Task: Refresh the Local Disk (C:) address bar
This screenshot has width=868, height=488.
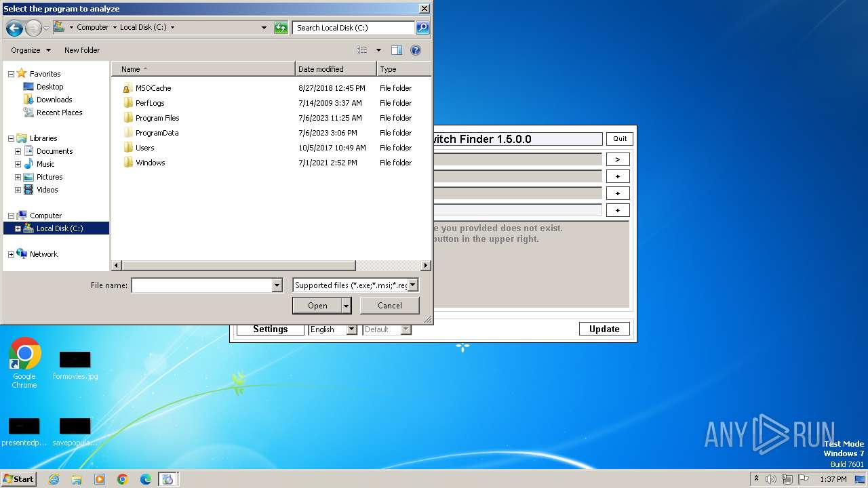Action: tap(281, 28)
